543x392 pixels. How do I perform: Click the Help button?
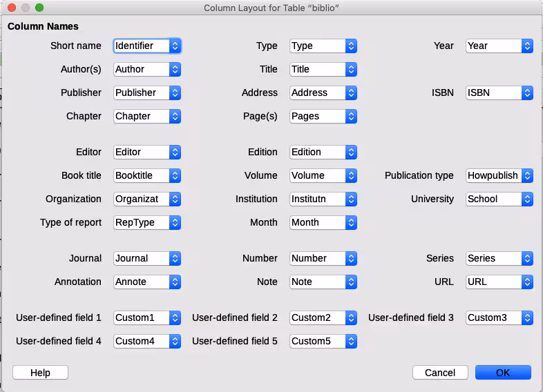tap(40, 373)
